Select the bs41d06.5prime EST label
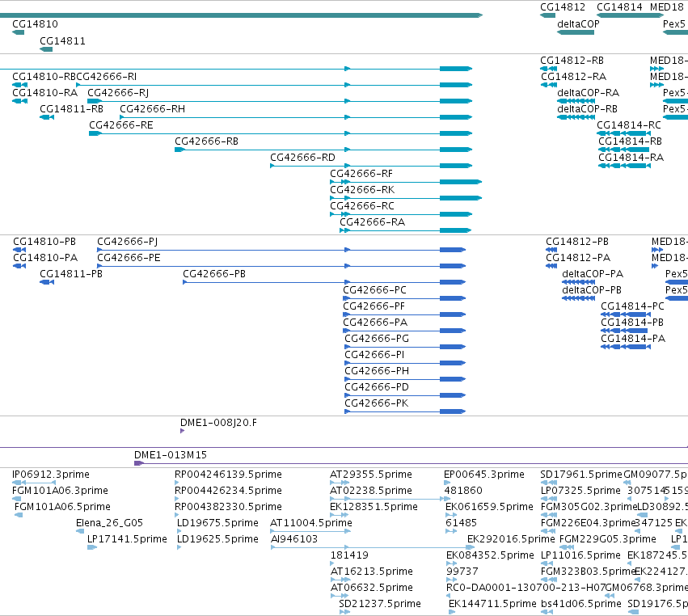The height and width of the screenshot is (616, 688). click(581, 604)
